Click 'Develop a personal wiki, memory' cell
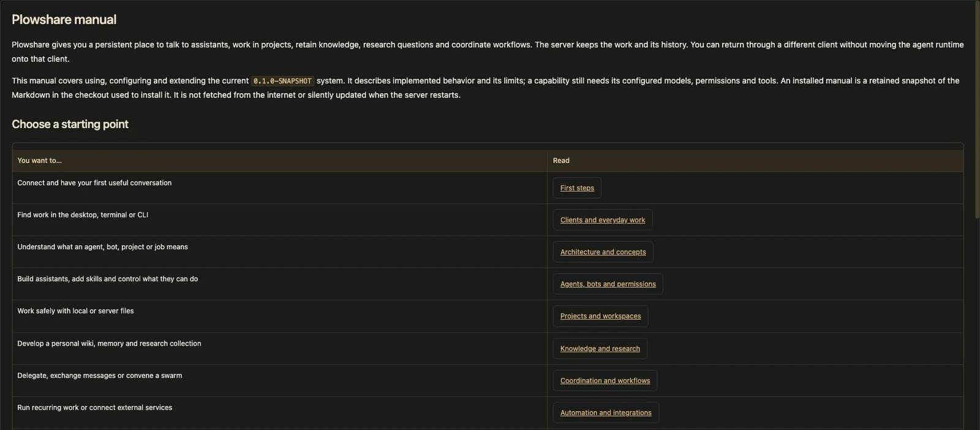The image size is (980, 430). click(279, 349)
